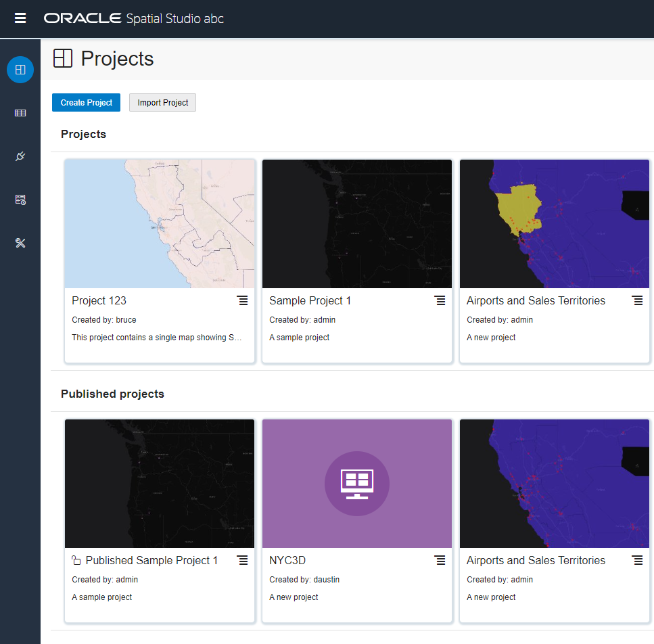Click 'A sample project' under Sample Project 1
The image size is (654, 644).
point(299,338)
